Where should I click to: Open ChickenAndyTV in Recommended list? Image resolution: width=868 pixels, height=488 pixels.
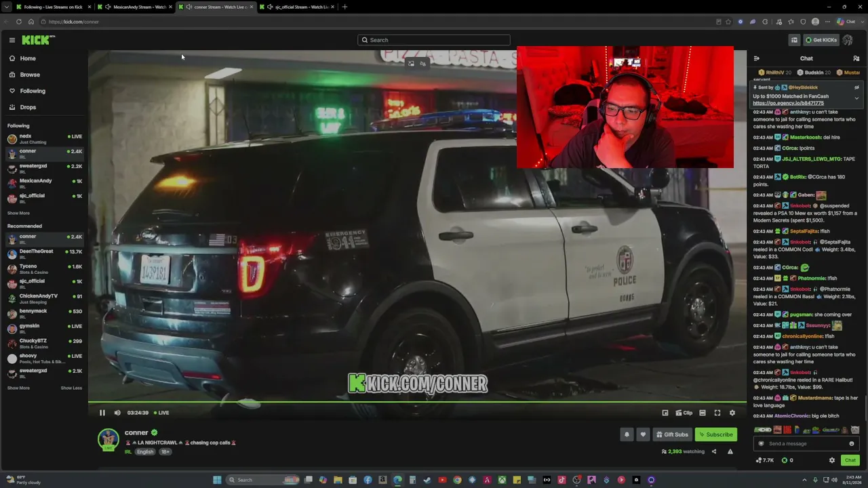click(x=44, y=299)
